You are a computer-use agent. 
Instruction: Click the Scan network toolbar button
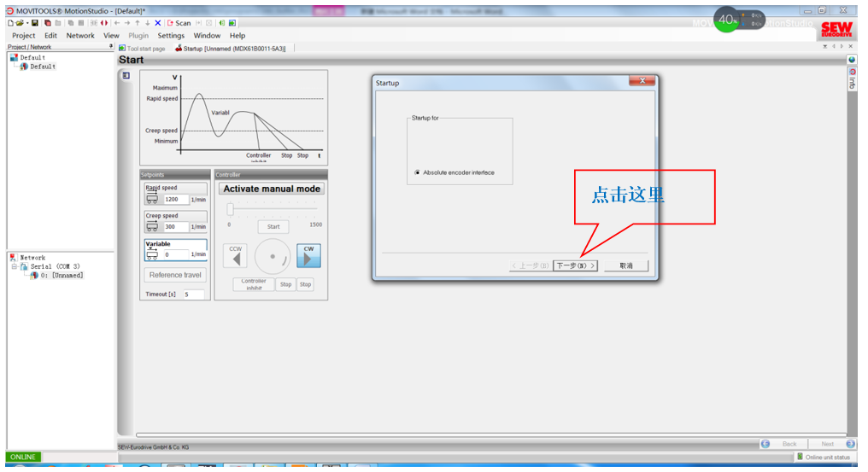tap(179, 23)
